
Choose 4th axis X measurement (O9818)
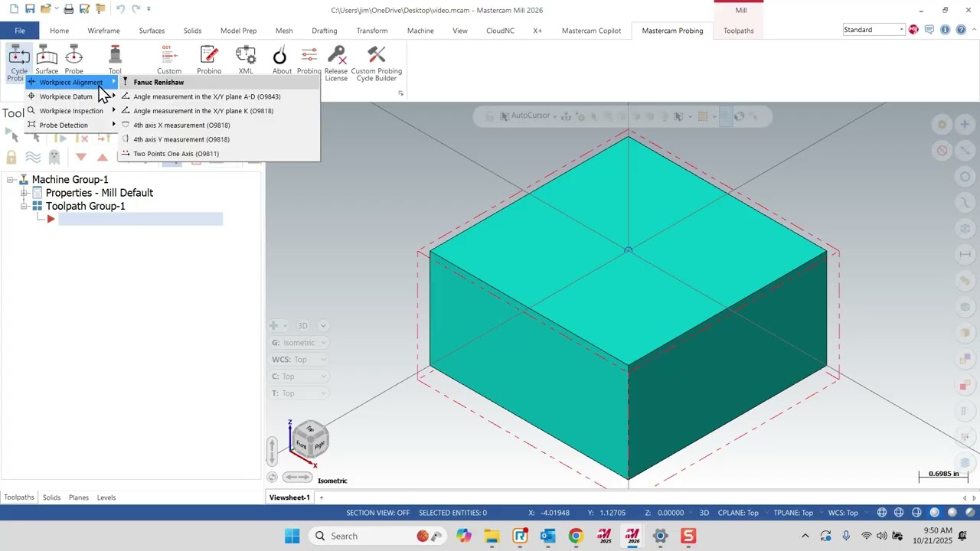tap(219, 126)
